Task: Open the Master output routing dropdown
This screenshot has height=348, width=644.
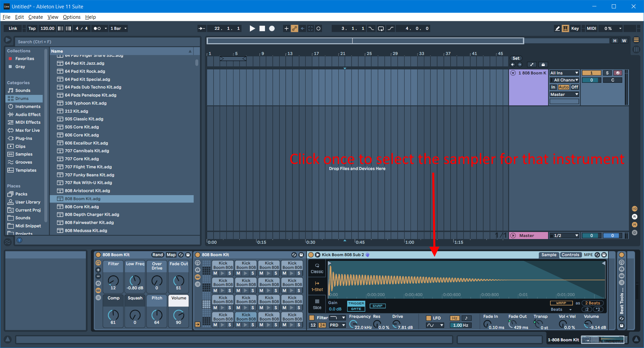Action: pyautogui.click(x=564, y=95)
